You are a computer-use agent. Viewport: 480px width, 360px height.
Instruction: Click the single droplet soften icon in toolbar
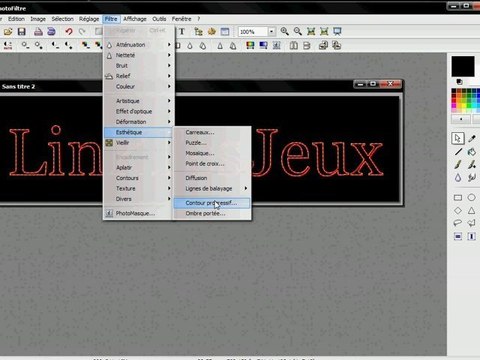tap(190, 45)
